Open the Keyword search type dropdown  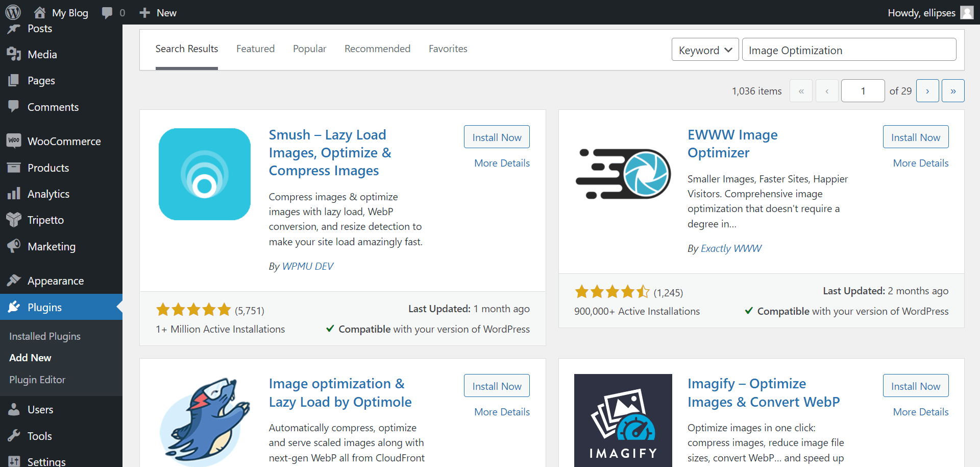pyautogui.click(x=705, y=50)
